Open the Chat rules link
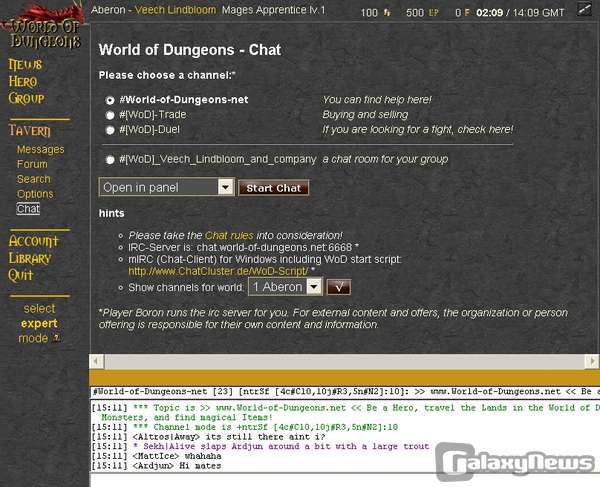Screen dimensions: 600x487 [x=229, y=235]
